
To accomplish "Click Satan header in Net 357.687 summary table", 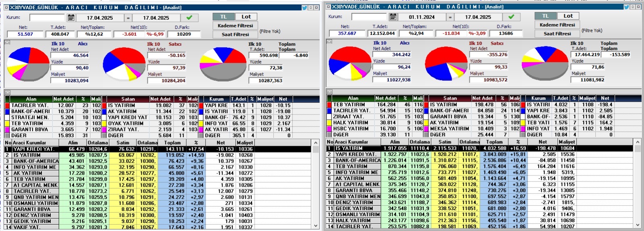I will (x=450, y=98).
